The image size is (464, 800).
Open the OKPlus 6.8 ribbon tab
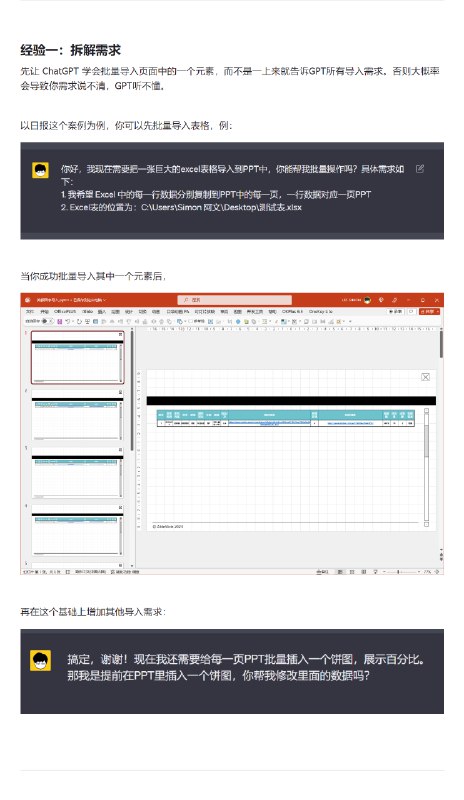pos(292,311)
